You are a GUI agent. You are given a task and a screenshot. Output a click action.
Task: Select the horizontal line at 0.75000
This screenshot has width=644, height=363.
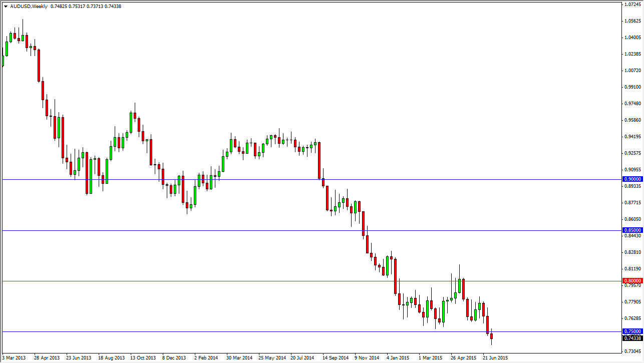click(x=250, y=331)
